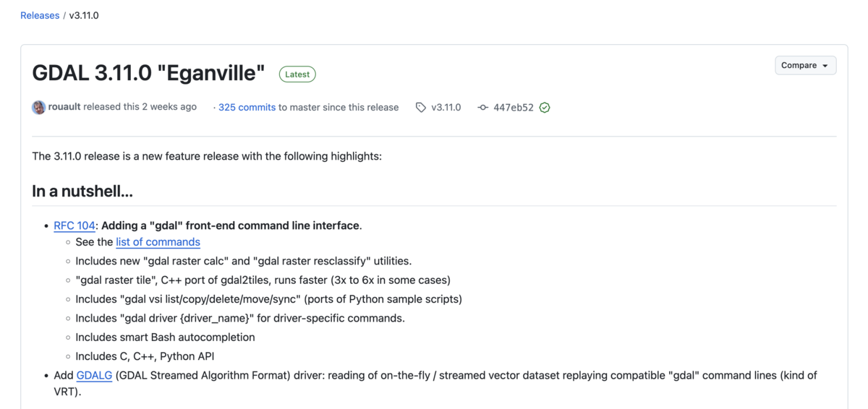This screenshot has width=868, height=409.
Task: Open the Compare dropdown
Action: pyautogui.click(x=805, y=65)
